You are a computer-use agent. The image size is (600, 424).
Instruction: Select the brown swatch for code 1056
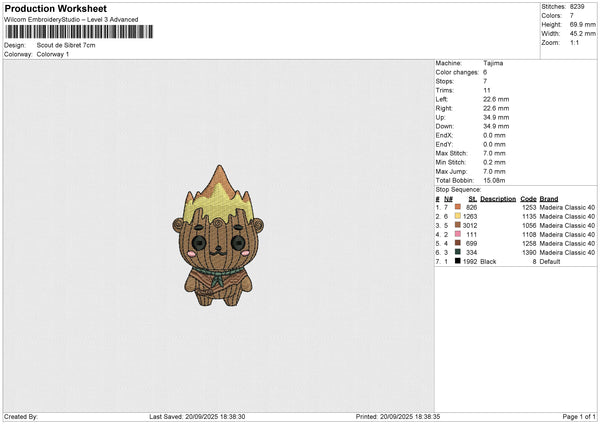(x=458, y=225)
